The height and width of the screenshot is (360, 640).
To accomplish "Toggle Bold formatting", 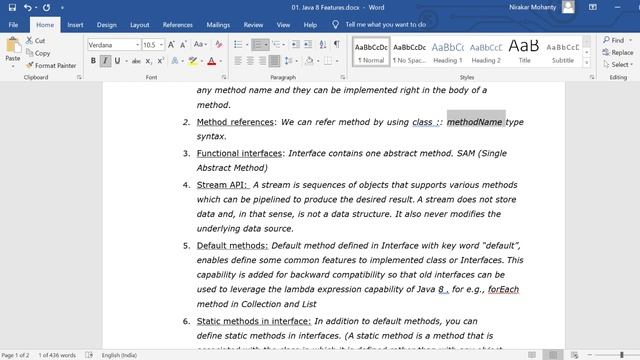I will pyautogui.click(x=93, y=61).
